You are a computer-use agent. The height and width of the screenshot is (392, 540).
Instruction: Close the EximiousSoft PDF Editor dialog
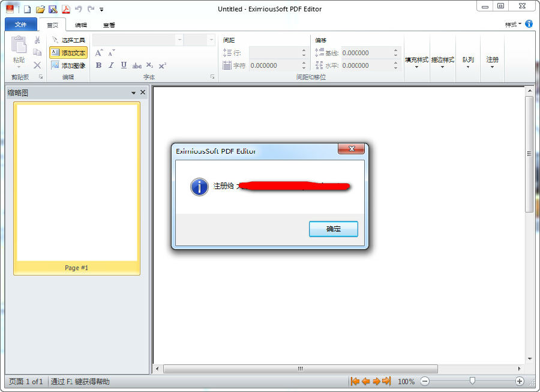(x=351, y=148)
